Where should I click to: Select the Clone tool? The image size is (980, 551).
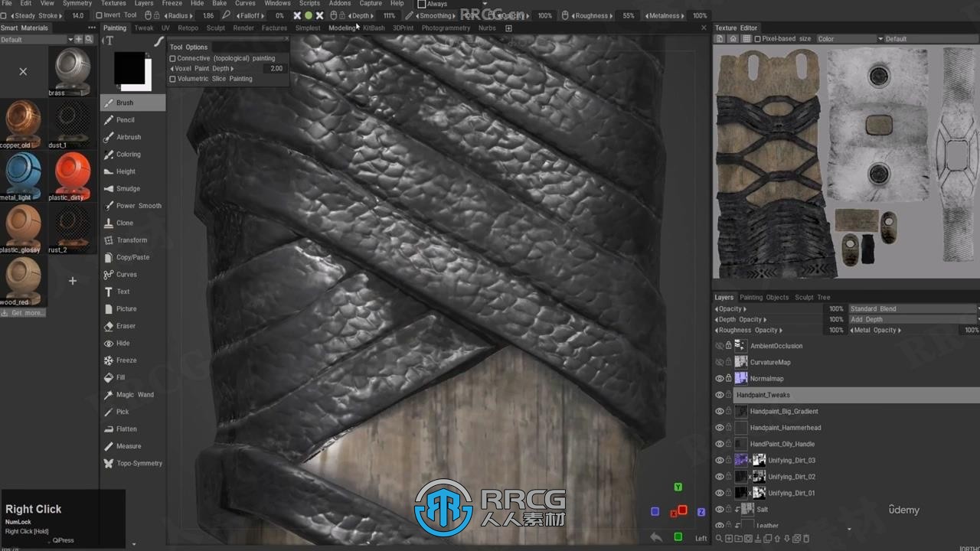[x=132, y=223]
